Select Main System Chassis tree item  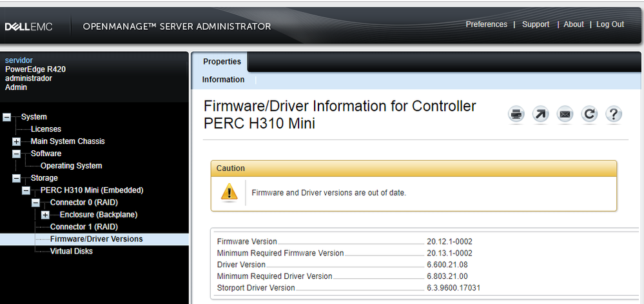68,141
